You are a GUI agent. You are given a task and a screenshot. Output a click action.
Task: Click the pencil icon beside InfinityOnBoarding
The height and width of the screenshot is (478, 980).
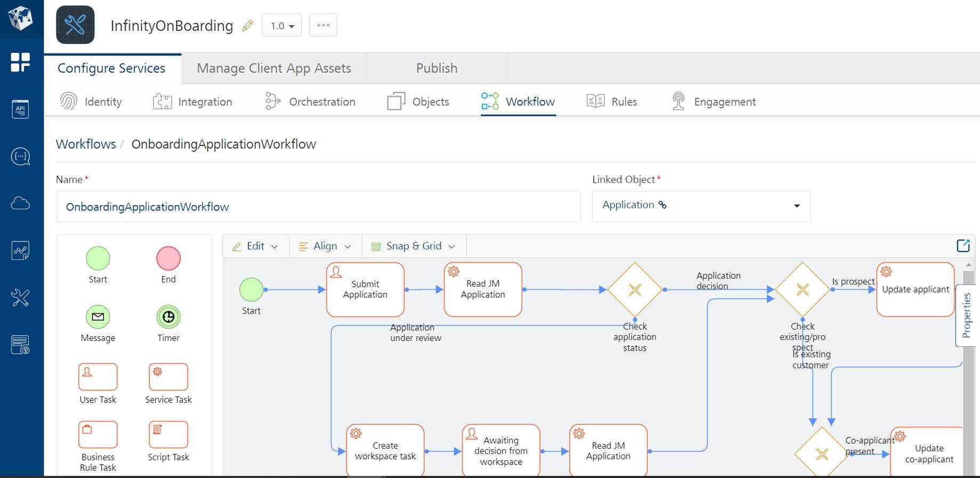pos(247,26)
